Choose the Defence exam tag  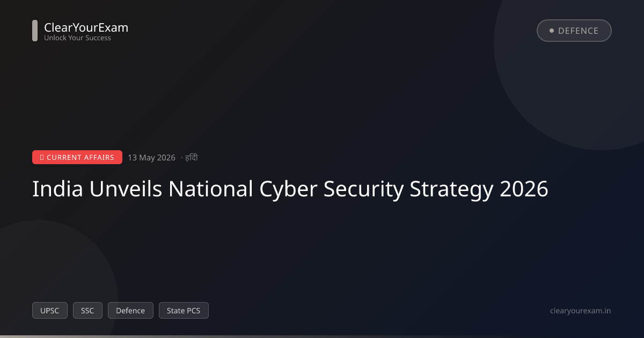pyautogui.click(x=130, y=311)
